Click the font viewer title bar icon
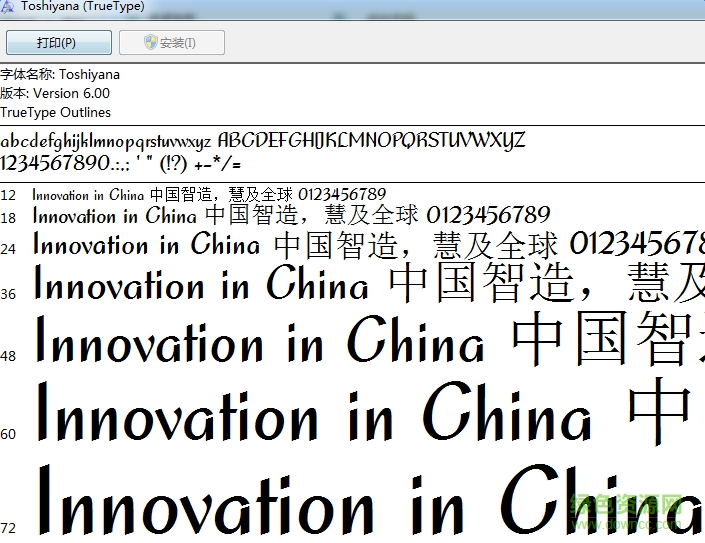The image size is (705, 543). click(x=7, y=7)
